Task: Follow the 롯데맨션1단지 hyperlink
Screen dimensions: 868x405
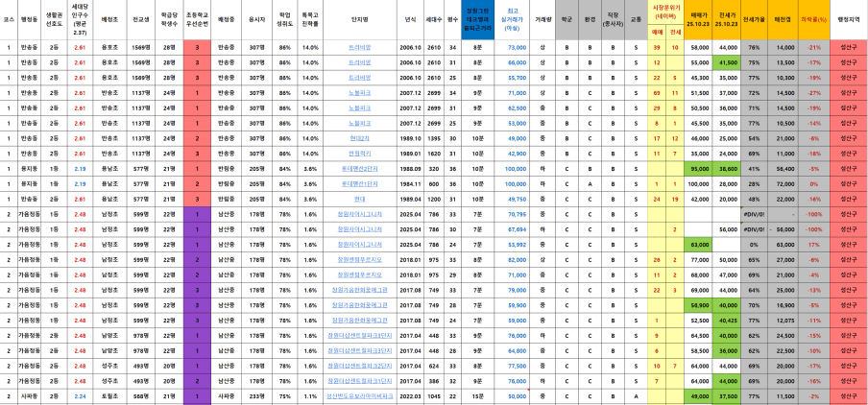Action: [360, 183]
